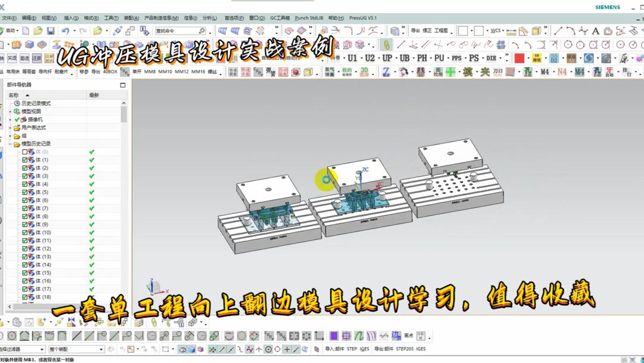Open the 选择过滤器 dropdown at bottom left
The width and height of the screenshot is (644, 363).
(x=42, y=349)
